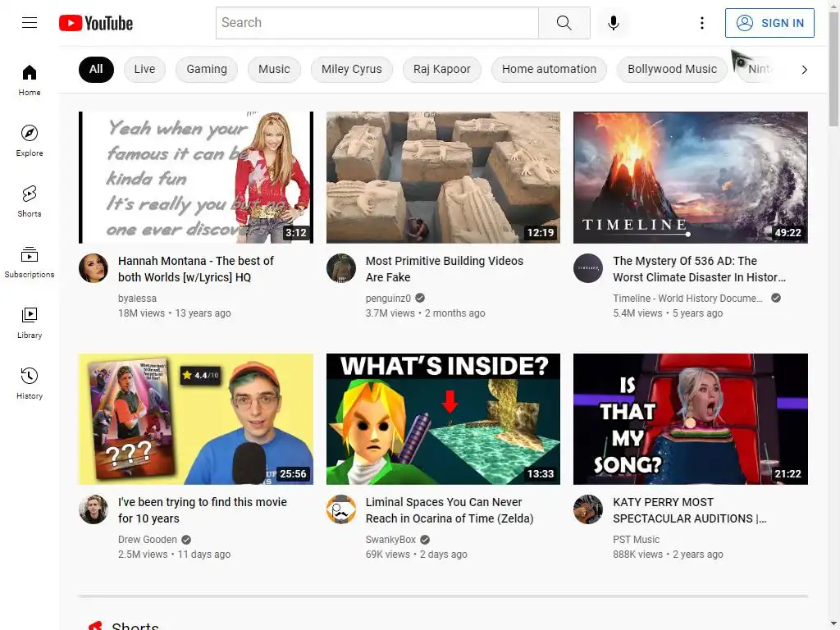Open title 'The Mystery Of 536 AD'
Viewport: 840px width, 630px height.
pyautogui.click(x=699, y=269)
